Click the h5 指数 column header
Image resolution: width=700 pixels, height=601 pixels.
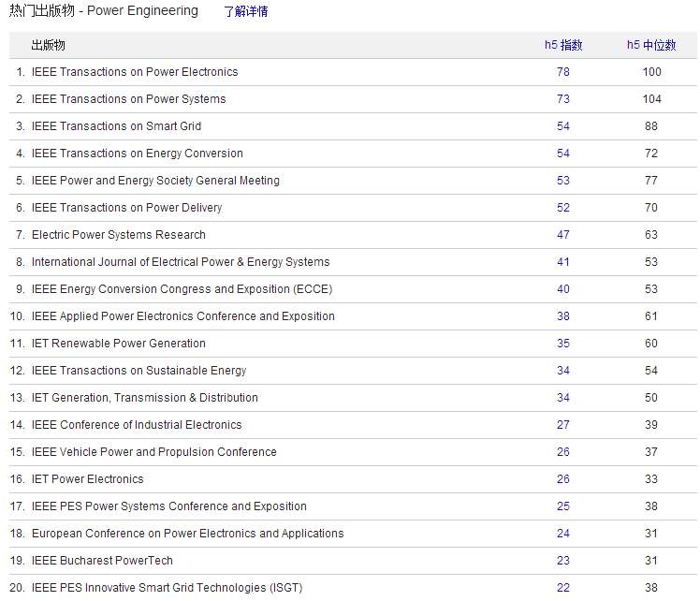pos(563,45)
